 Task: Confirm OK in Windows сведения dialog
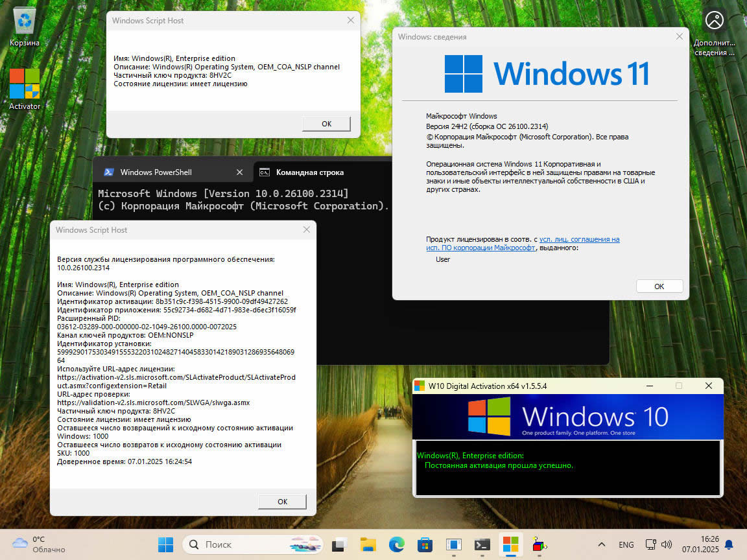659,286
